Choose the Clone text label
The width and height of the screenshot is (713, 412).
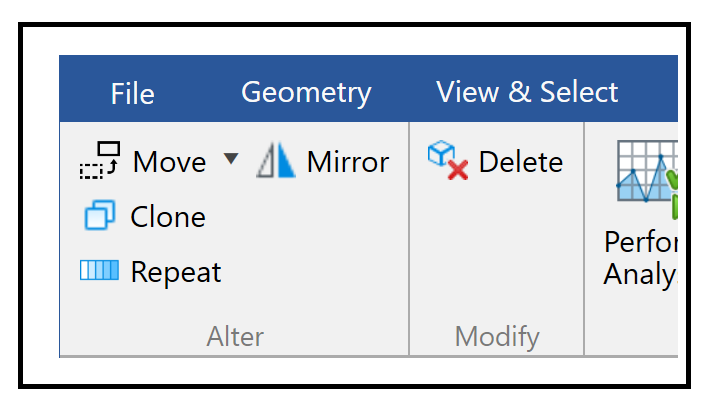168,217
